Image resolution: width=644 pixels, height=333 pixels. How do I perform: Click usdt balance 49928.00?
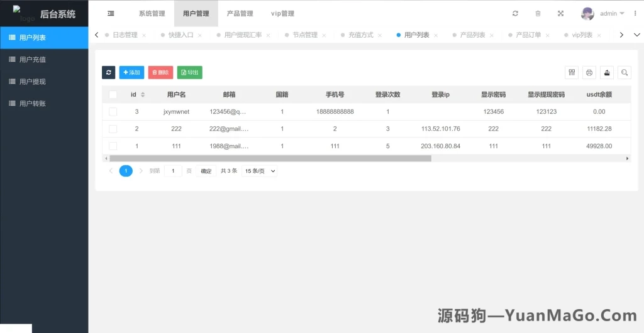[599, 146]
